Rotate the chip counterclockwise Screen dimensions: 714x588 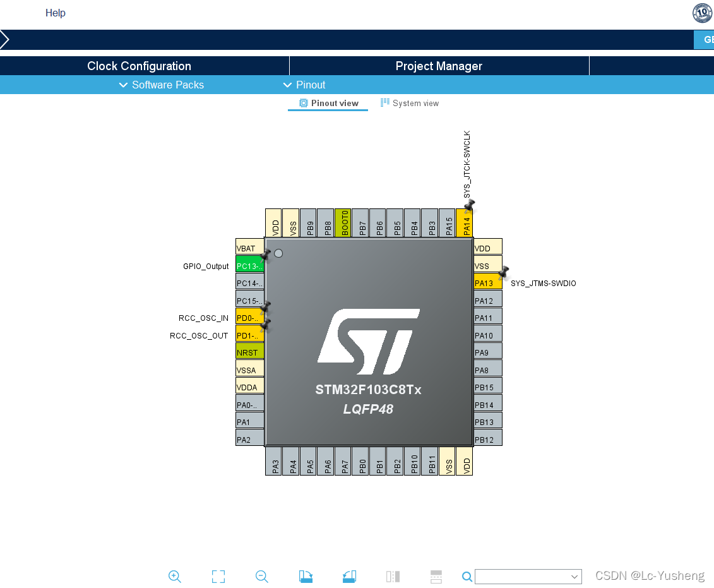[349, 576]
